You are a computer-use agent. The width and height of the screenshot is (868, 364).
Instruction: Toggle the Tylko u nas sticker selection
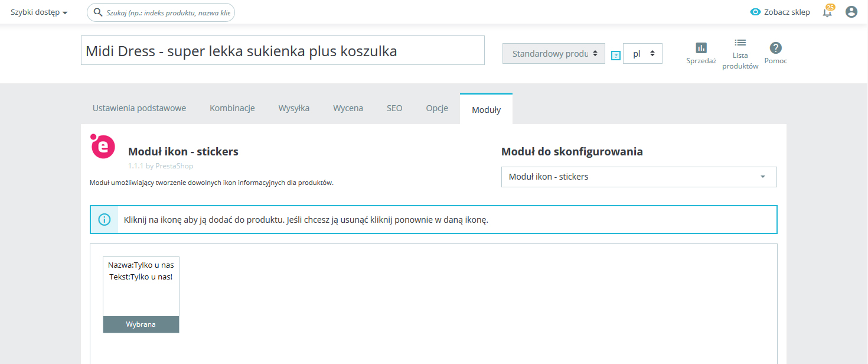click(141, 290)
